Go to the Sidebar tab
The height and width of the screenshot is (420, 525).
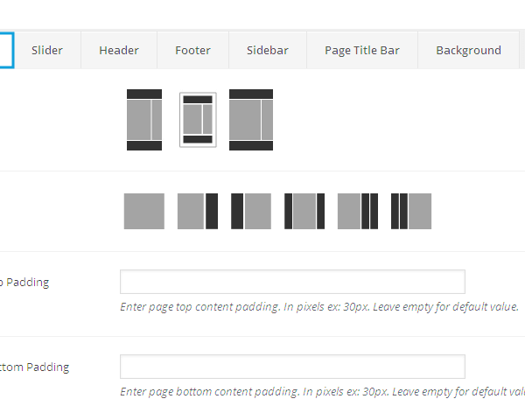(x=267, y=50)
